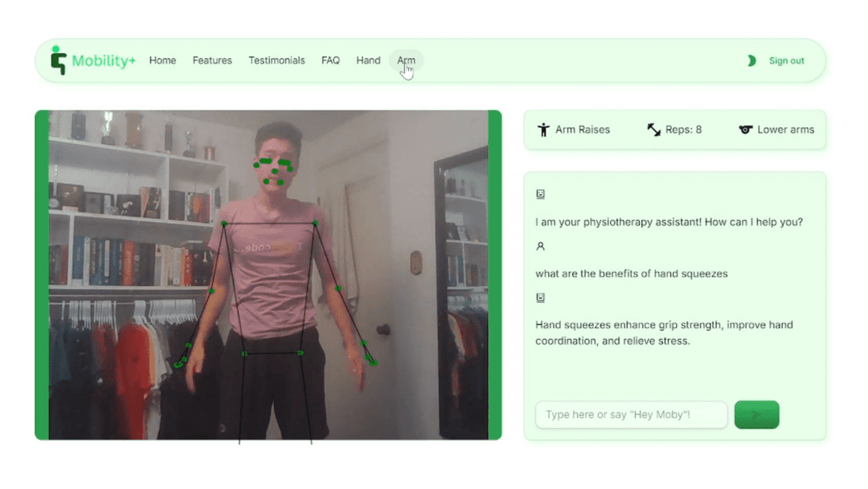This screenshot has width=868, height=489.
Task: Open the Home page
Action: [x=162, y=60]
